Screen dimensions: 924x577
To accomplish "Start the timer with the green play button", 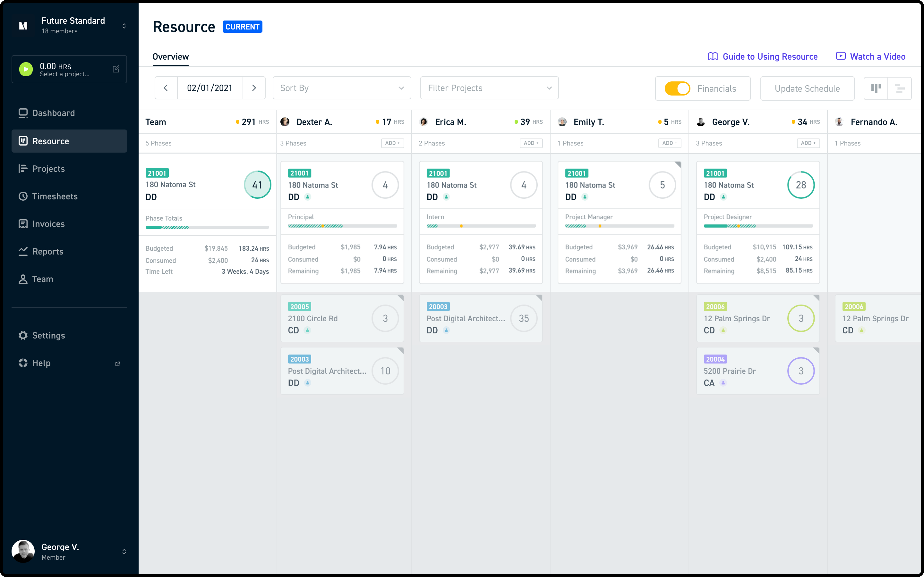I will [26, 69].
